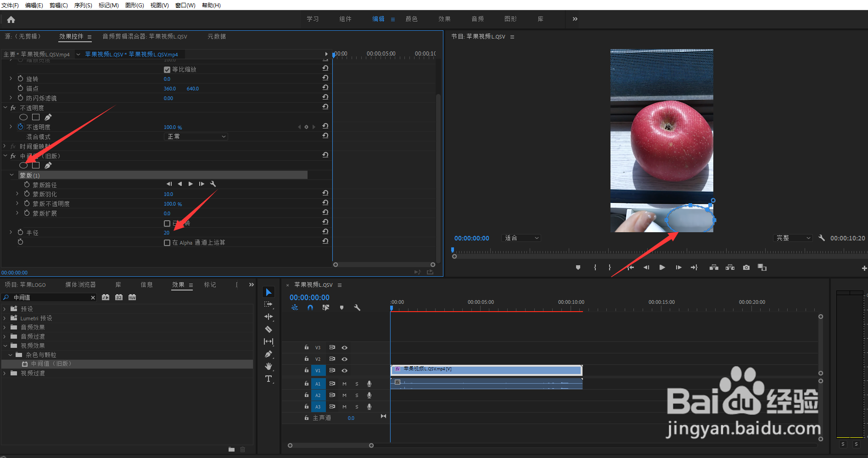Toggle V1 track output eye
The height and width of the screenshot is (458, 868).
click(x=344, y=370)
